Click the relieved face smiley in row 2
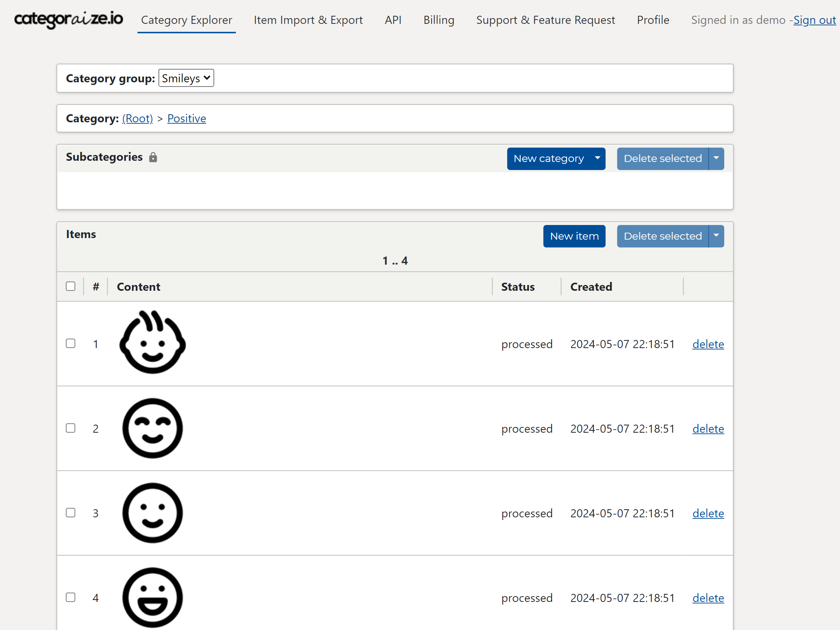The image size is (840, 630). (x=152, y=428)
